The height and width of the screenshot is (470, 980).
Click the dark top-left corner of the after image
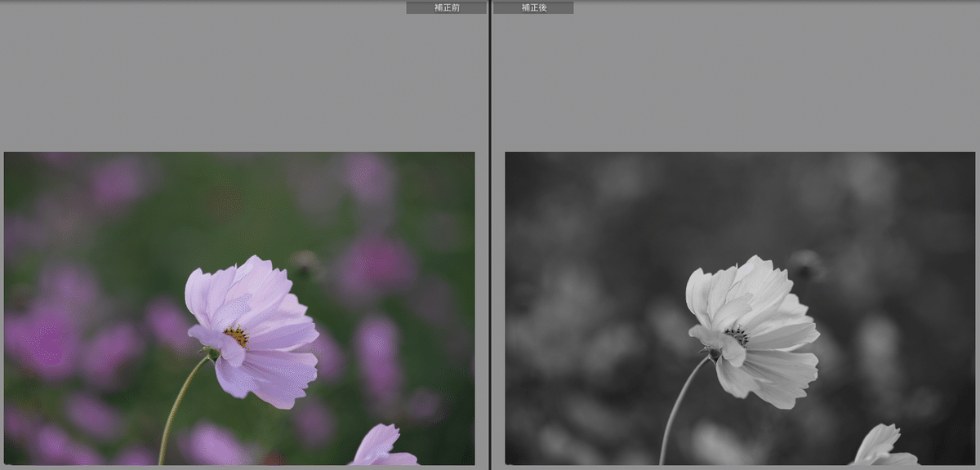[523, 167]
